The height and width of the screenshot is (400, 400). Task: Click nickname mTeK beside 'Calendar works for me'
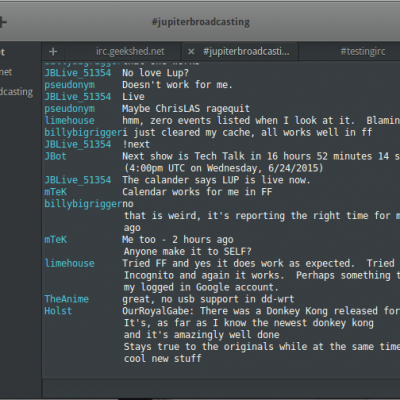tap(56, 192)
